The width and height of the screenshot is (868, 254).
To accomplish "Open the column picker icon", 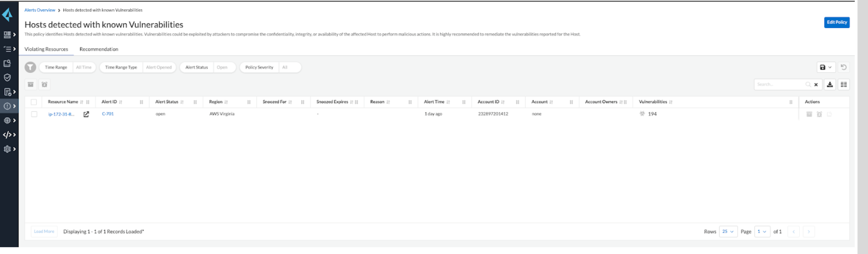I will (843, 84).
